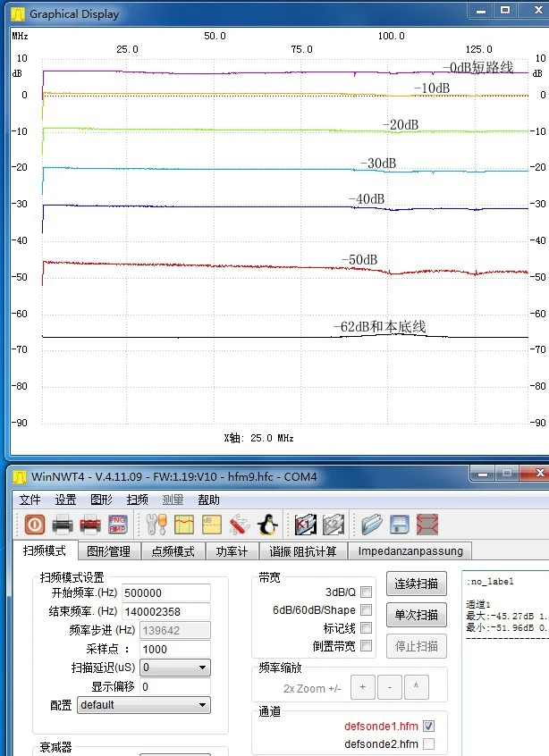Click the red crossed-curve icon
549x756 pixels.
coord(427,525)
